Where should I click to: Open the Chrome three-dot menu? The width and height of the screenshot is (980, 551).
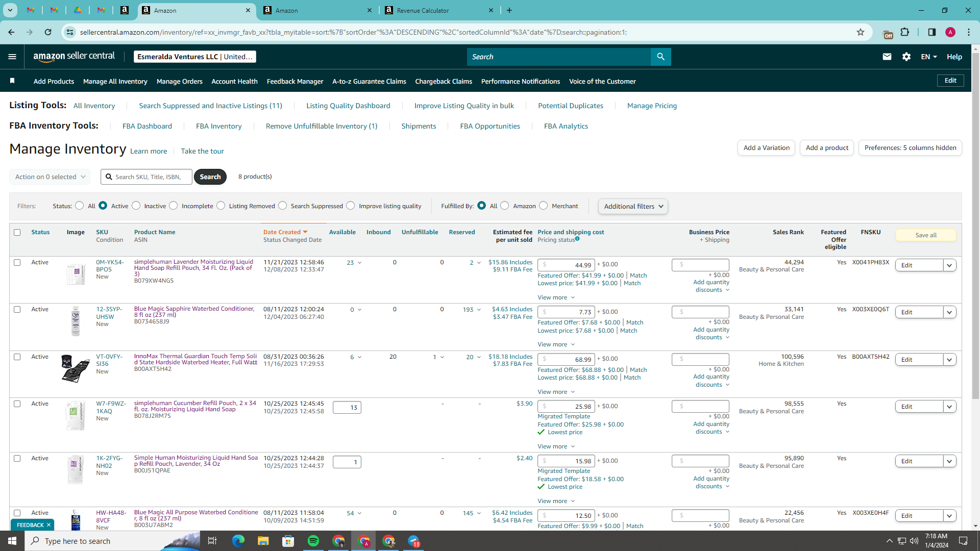click(x=968, y=32)
